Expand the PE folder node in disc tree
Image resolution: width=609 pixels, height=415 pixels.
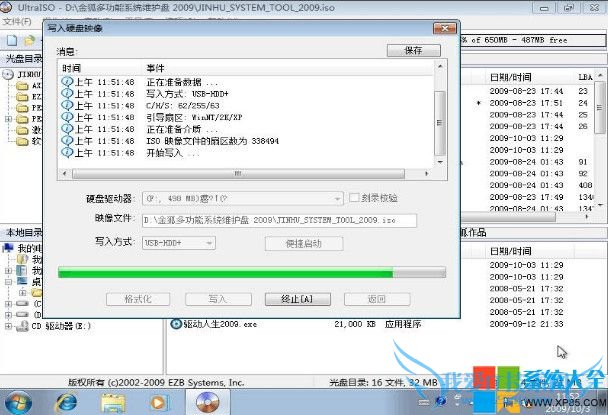pyautogui.click(x=8, y=119)
